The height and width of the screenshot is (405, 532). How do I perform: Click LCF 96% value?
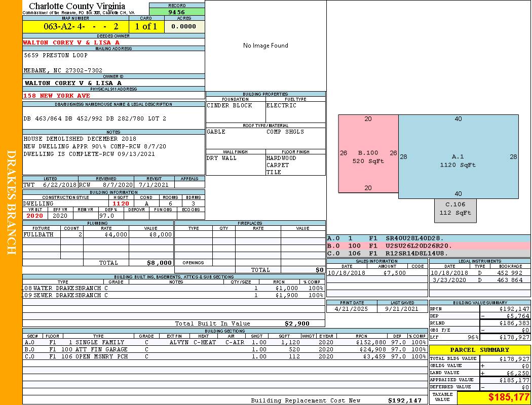[473, 337]
